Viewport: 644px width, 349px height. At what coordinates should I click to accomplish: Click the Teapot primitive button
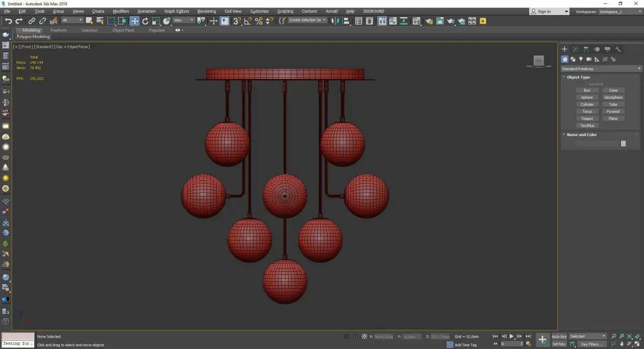tap(587, 119)
